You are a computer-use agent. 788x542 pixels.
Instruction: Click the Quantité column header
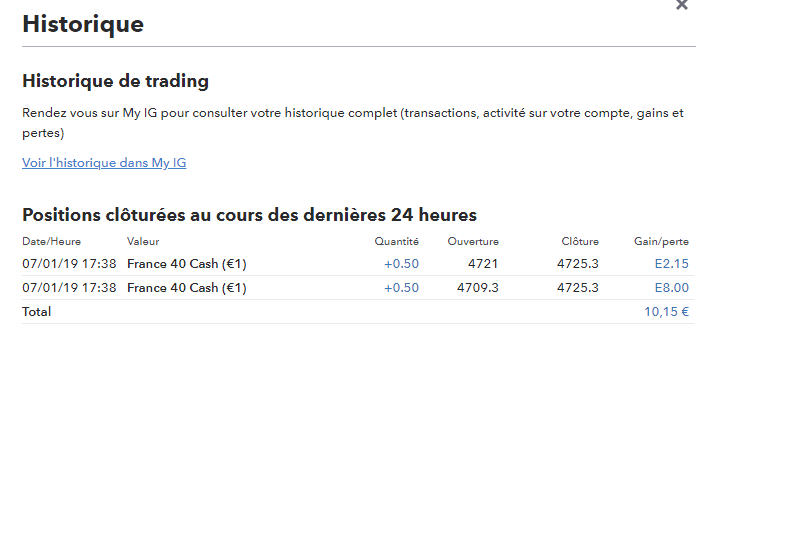[x=397, y=241]
